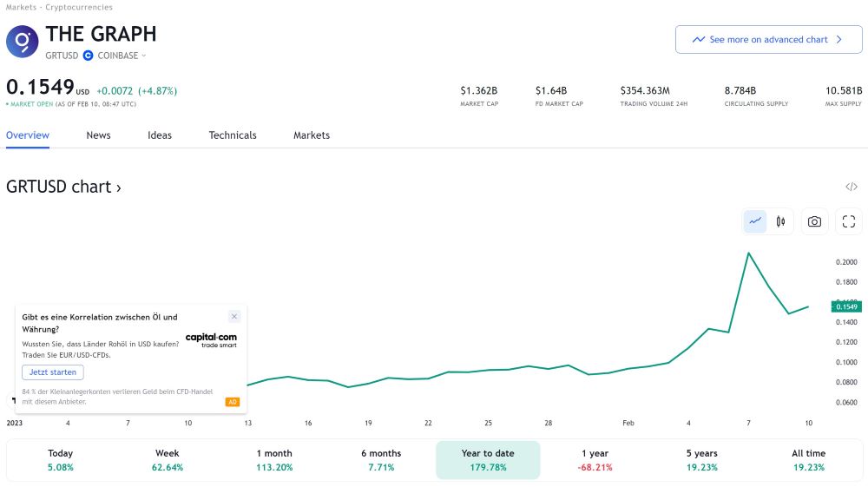Click the $1.362B market cap value
This screenshot has width=868, height=487.
(x=479, y=90)
